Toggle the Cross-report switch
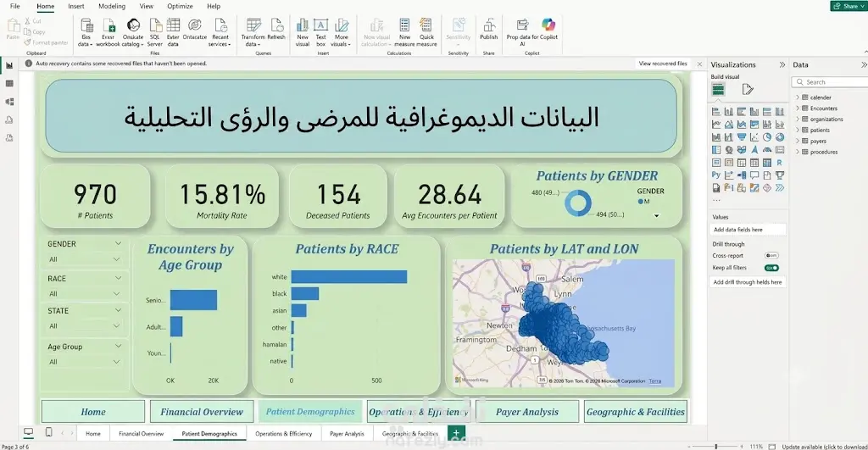 point(771,256)
